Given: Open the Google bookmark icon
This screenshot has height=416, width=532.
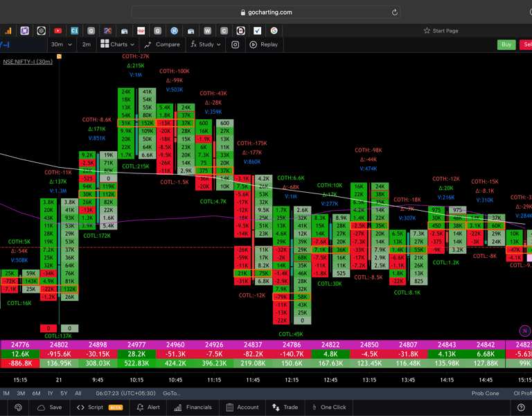Looking at the screenshot, I should click(274, 31).
